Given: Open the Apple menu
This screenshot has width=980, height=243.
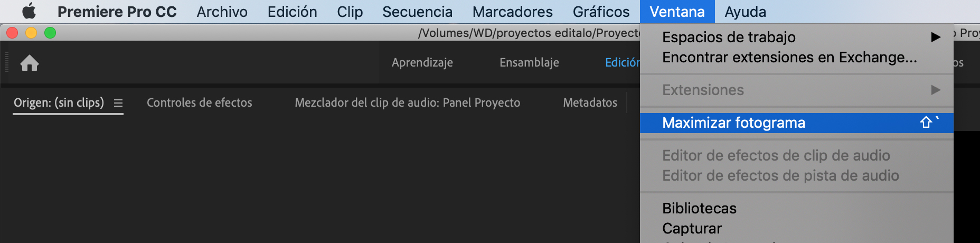Looking at the screenshot, I should pos(29,11).
